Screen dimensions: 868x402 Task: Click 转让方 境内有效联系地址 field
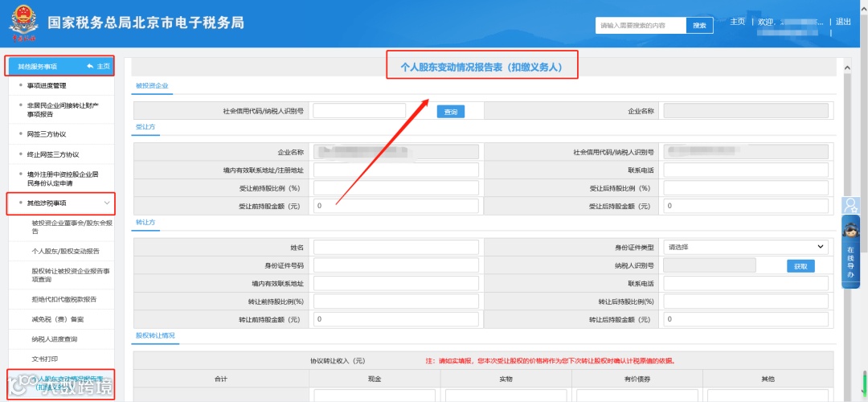tap(395, 284)
